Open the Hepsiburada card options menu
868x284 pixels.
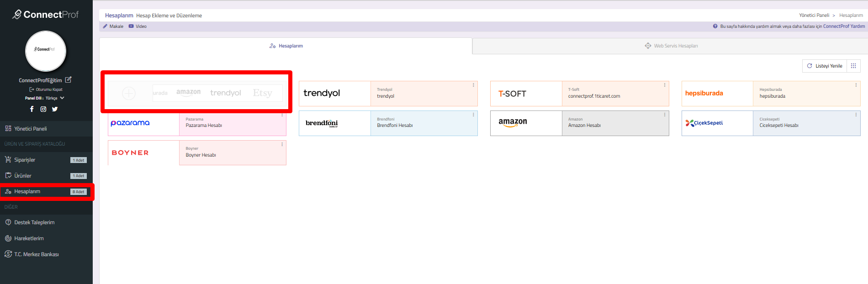[x=856, y=85]
